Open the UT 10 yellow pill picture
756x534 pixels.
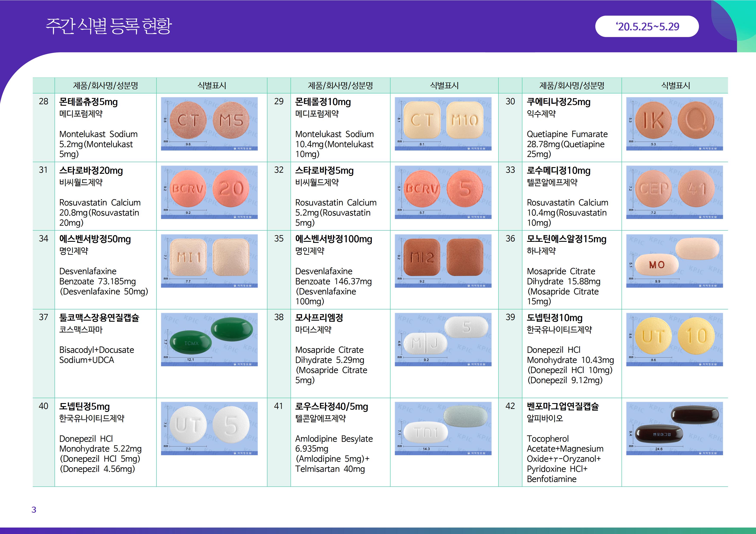coord(674,339)
